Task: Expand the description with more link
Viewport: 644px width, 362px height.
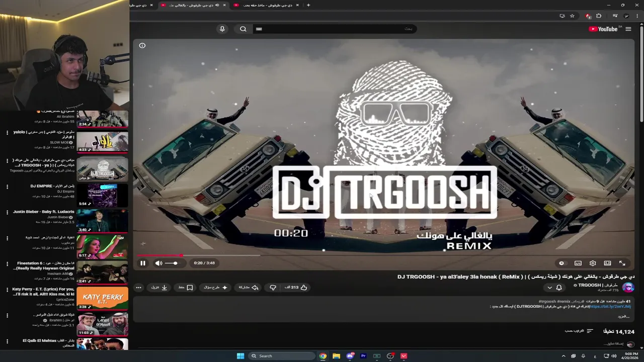Action: click(624, 316)
